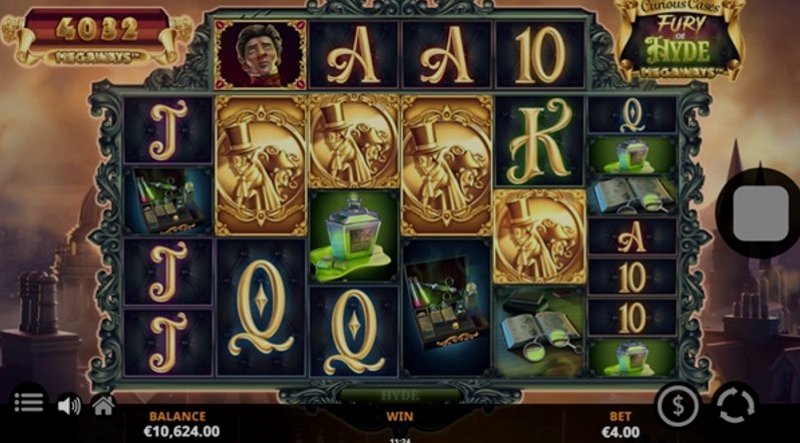Mute the game sound

(69, 406)
